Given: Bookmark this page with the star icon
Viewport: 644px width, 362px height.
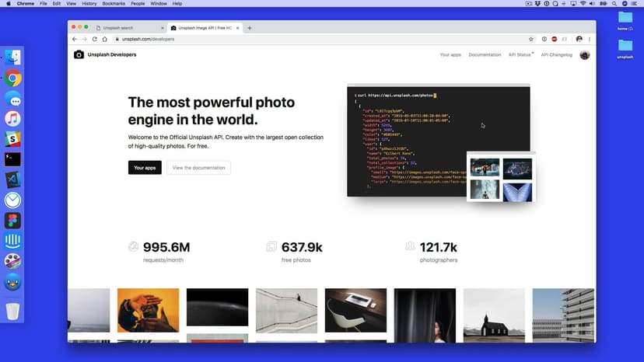Looking at the screenshot, I should tap(531, 39).
